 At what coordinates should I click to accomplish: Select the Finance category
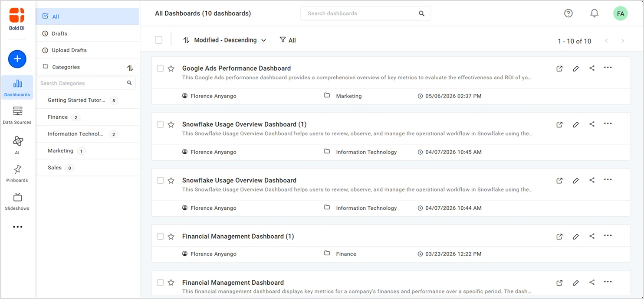click(87, 117)
